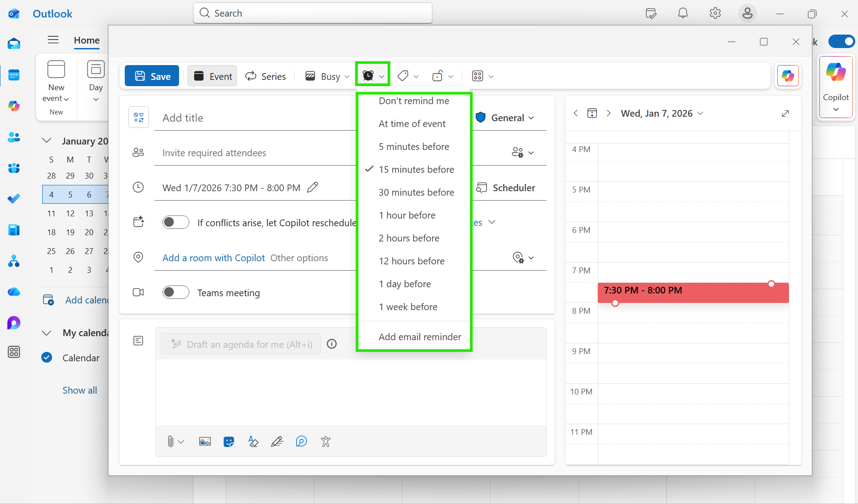Save the event
Screen dimensions: 858x504
[x=152, y=76]
